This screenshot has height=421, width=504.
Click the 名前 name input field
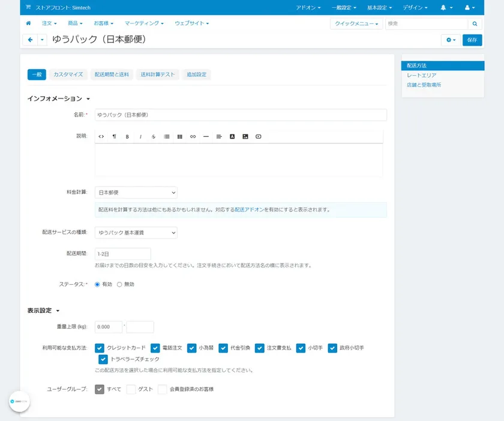pos(241,114)
